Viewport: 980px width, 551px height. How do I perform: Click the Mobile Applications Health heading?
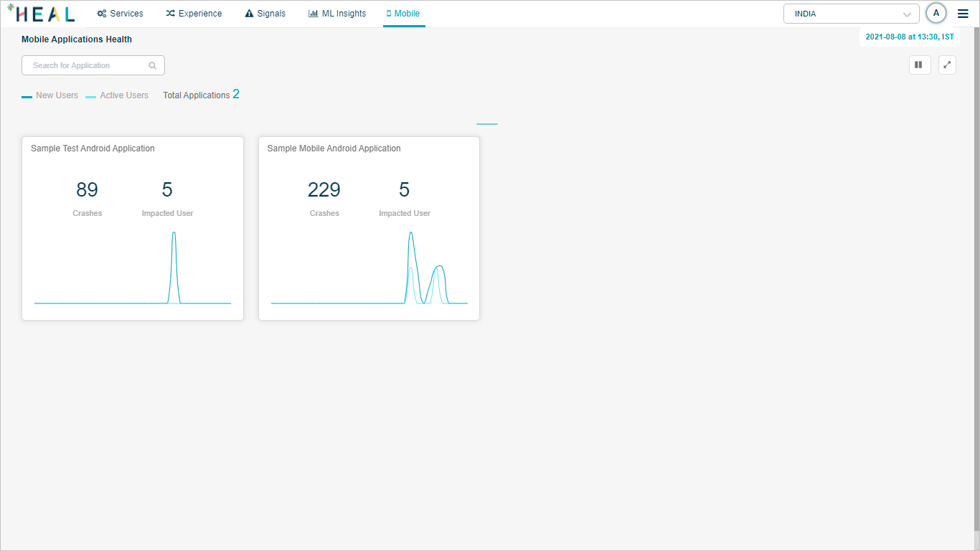pos(77,39)
